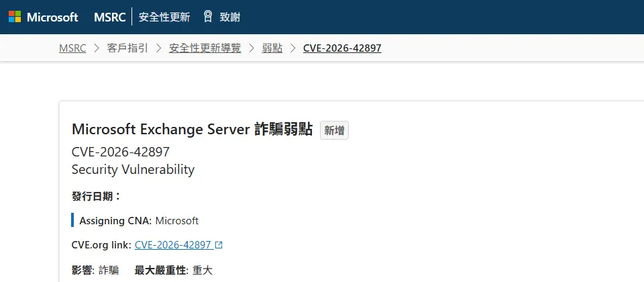The image size is (644, 282).
Task: Open the MSRC header link
Action: click(109, 17)
